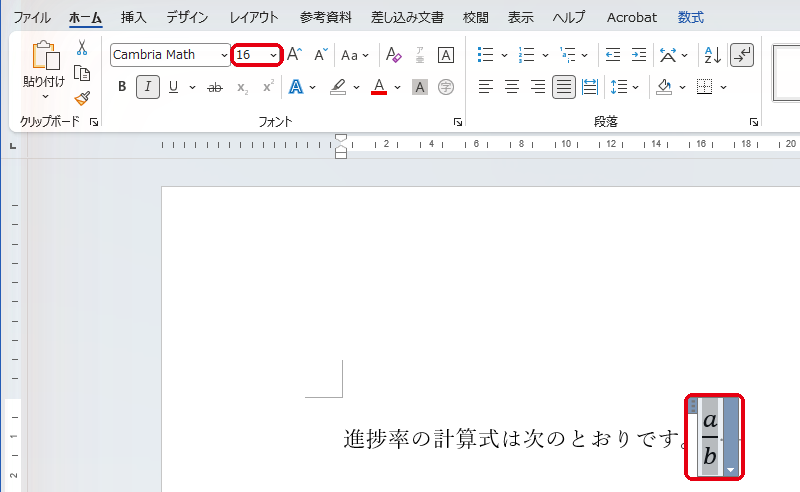Open the 段落 dialog launcher
Viewport: 800px width, 492px height.
tap(754, 122)
